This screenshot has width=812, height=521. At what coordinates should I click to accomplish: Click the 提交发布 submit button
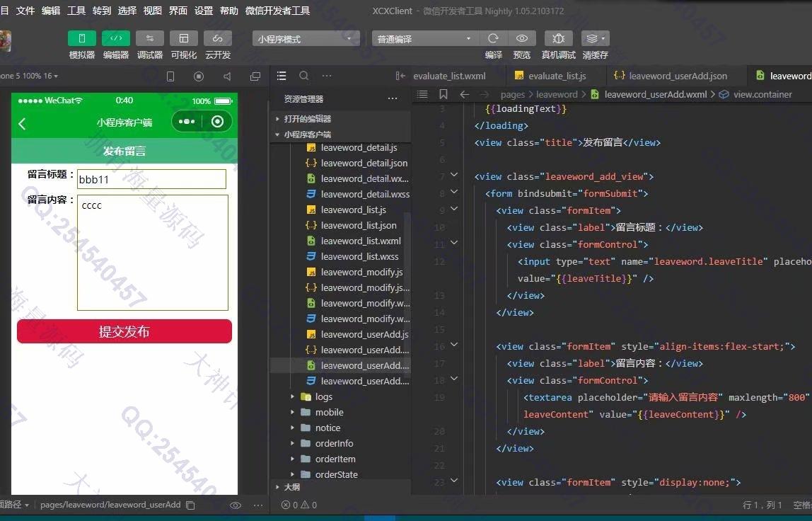[124, 331]
